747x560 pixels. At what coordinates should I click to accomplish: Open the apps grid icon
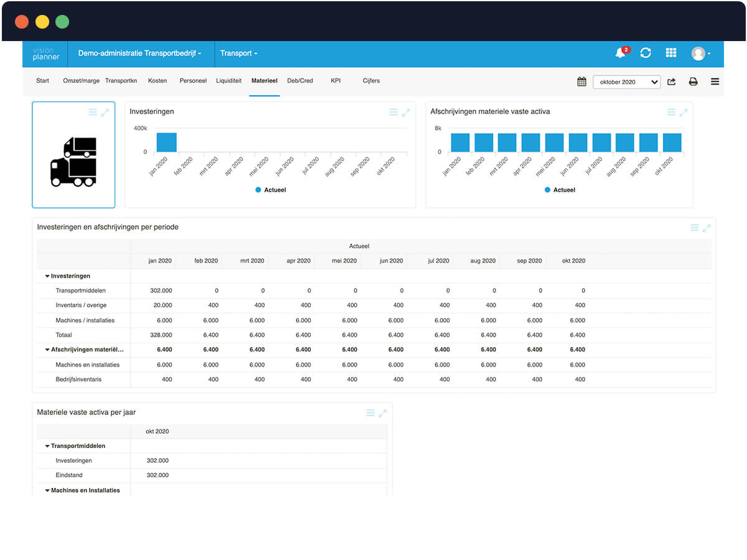[x=671, y=53]
